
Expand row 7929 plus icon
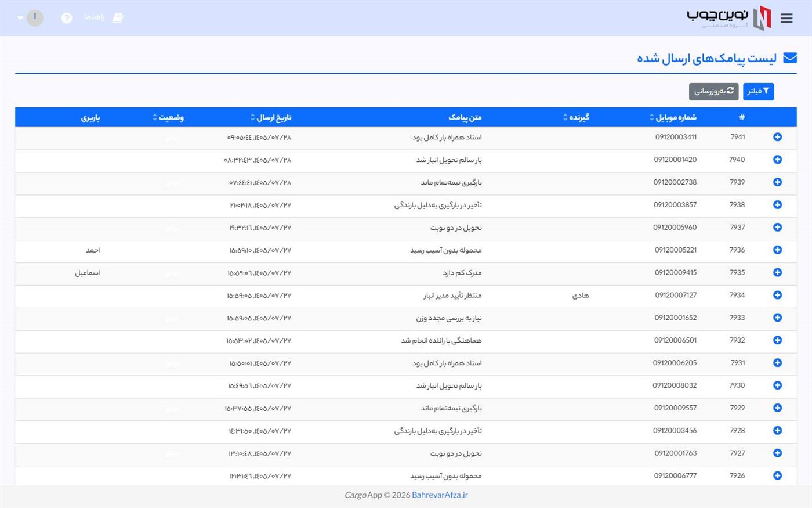(x=777, y=408)
